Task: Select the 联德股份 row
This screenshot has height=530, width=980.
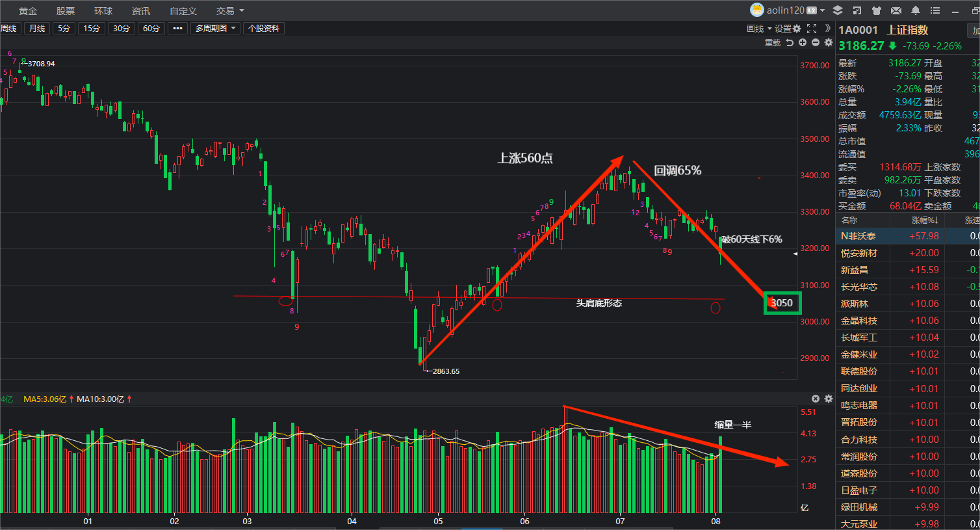Action: (x=908, y=371)
